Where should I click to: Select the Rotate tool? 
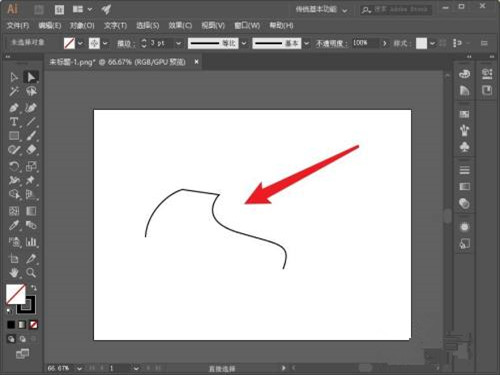coord(14,166)
